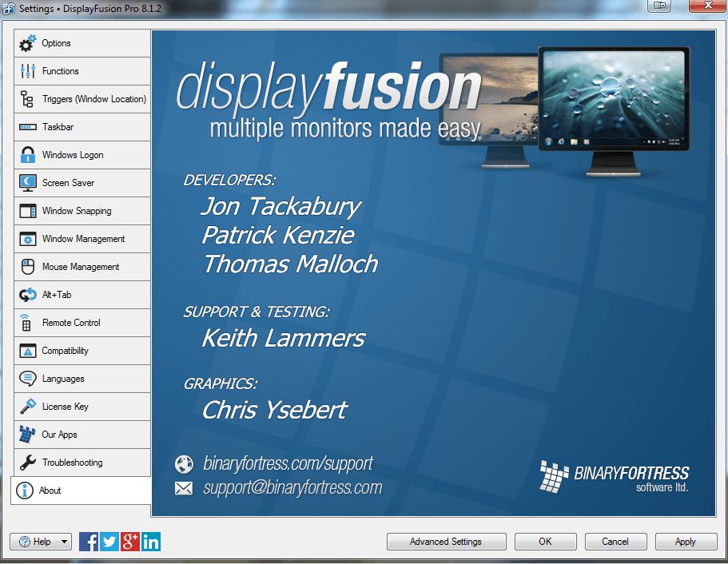Image resolution: width=728 pixels, height=564 pixels.
Task: Select the Functions sidebar icon
Action: coord(26,71)
